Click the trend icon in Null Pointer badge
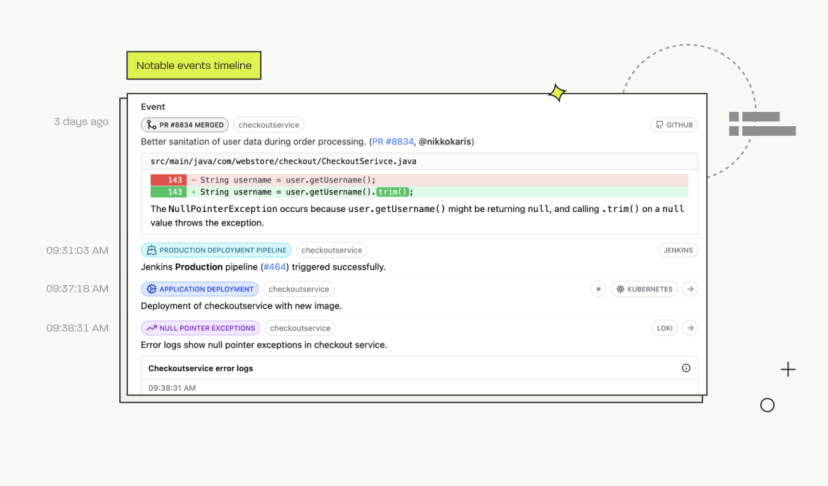The width and height of the screenshot is (828, 486). point(152,328)
